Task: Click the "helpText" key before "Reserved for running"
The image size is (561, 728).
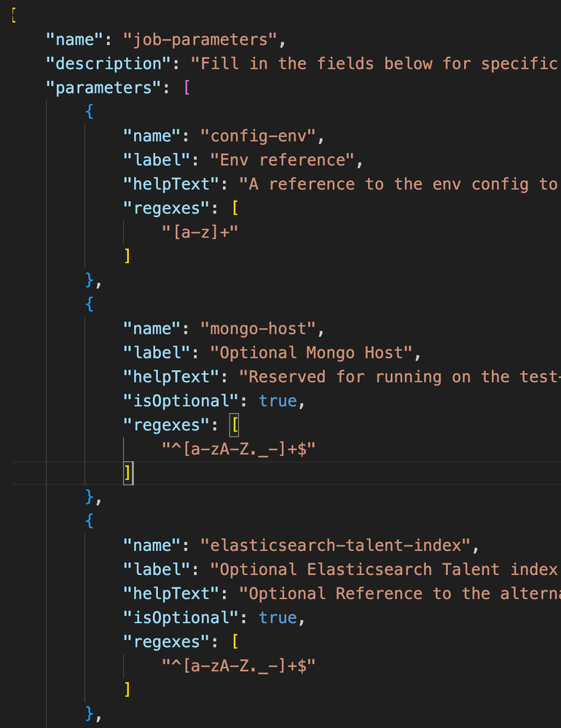Action: pyautogui.click(x=171, y=377)
